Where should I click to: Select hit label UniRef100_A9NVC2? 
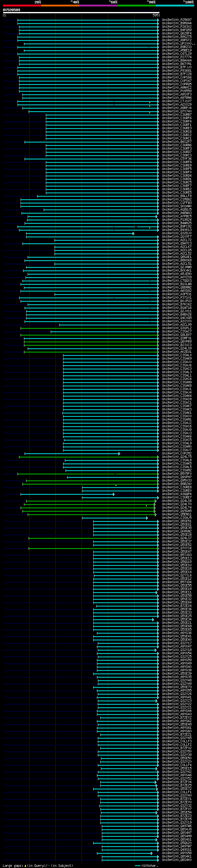pos(176,88)
